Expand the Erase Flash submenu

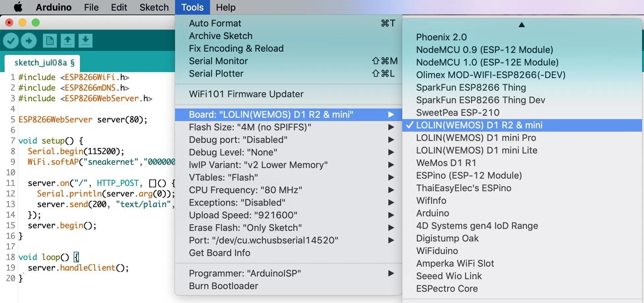(288, 228)
